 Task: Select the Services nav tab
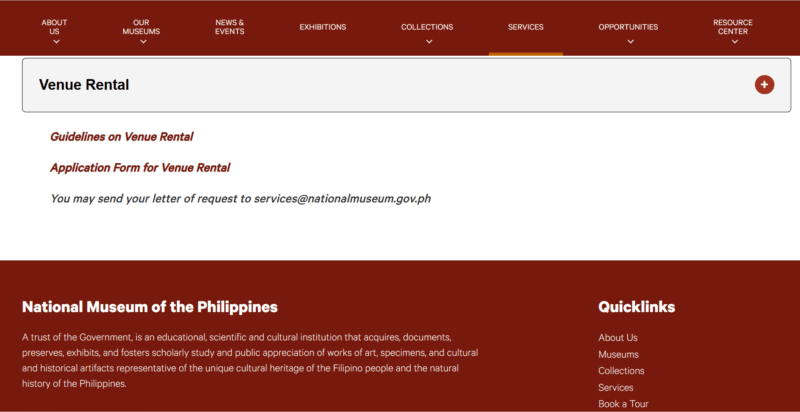(526, 27)
